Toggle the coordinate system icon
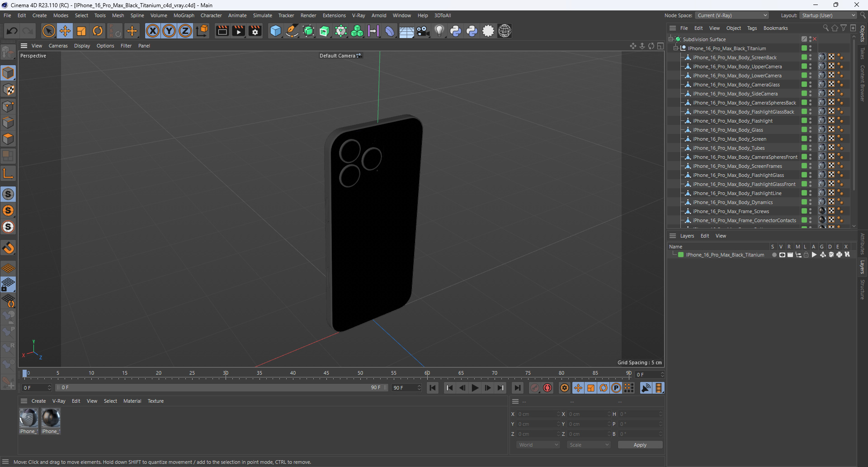The width and height of the screenshot is (868, 467). pyautogui.click(x=203, y=31)
